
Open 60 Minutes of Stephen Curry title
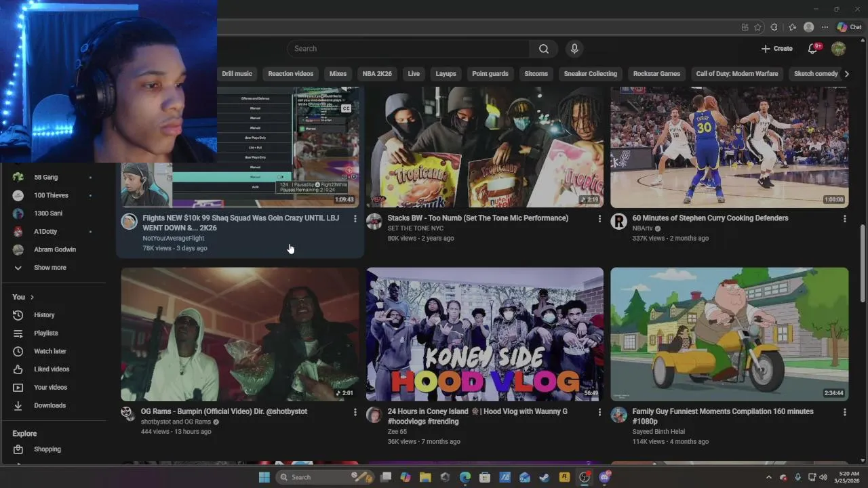710,218
